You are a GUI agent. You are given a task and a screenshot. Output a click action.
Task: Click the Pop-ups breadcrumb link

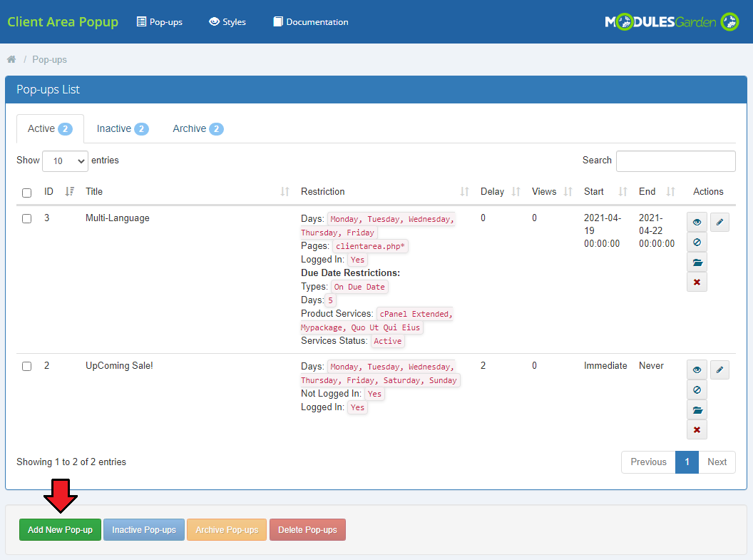coord(49,59)
